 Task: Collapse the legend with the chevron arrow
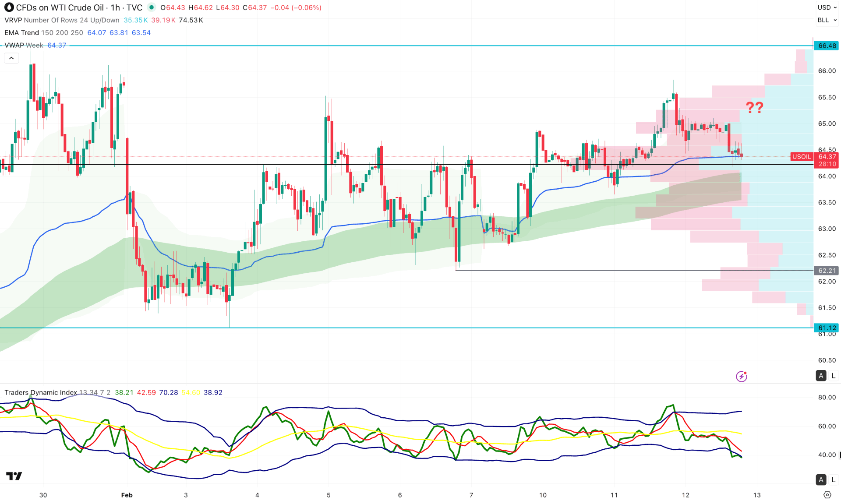click(x=11, y=57)
